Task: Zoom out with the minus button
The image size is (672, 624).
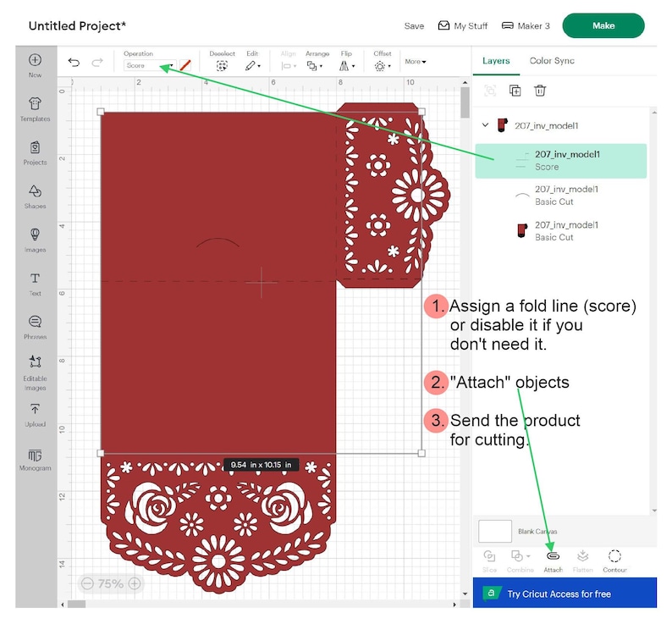Action: point(87,583)
